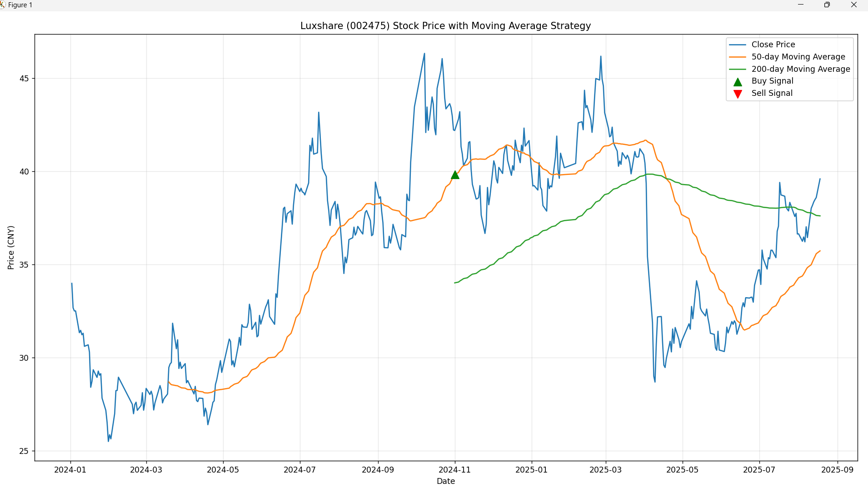Click the 2024-01 x-axis tick label
Image resolution: width=868 pixels, height=493 pixels.
click(70, 470)
